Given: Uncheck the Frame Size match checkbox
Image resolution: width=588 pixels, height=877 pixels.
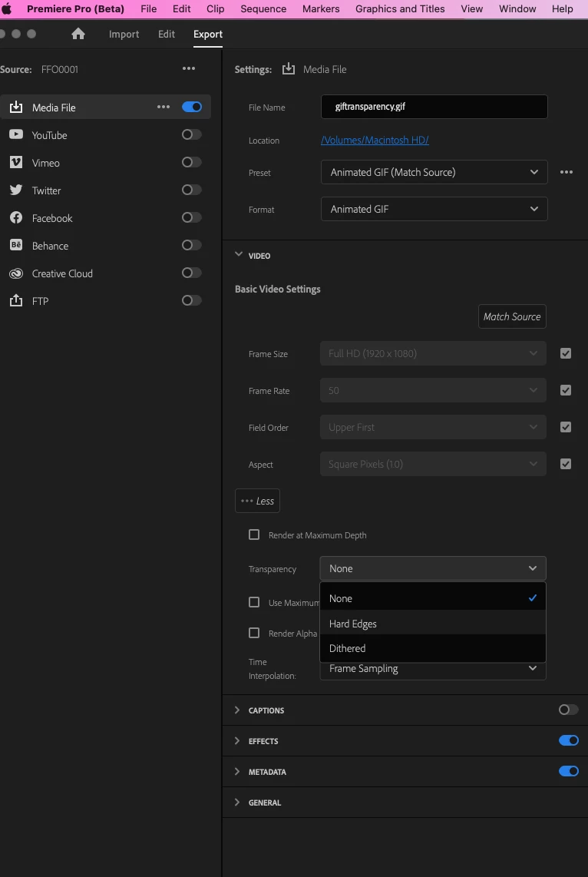Looking at the screenshot, I should (x=566, y=353).
